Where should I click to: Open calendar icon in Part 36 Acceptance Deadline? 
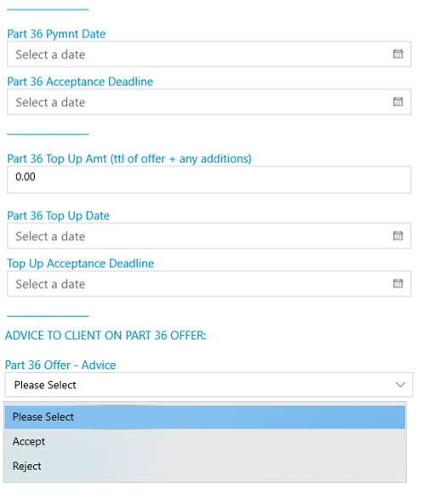pyautogui.click(x=398, y=102)
